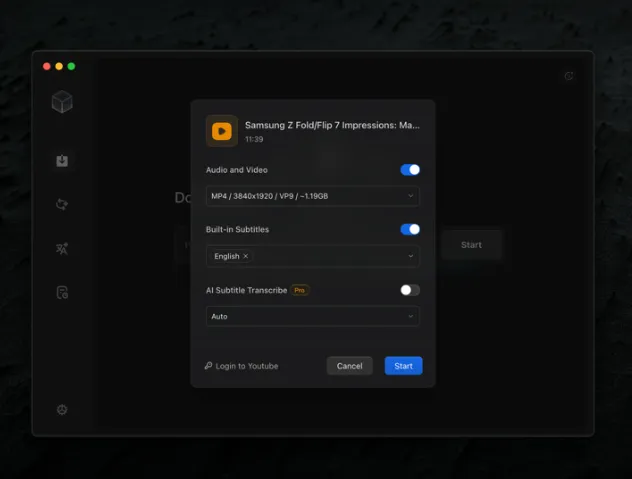
Task: Click the top-right window corner icon
Action: (569, 76)
